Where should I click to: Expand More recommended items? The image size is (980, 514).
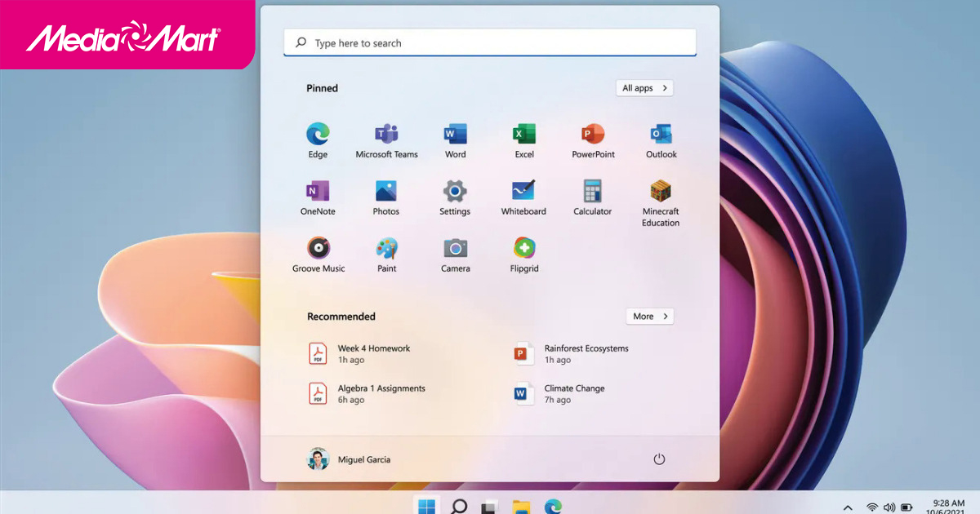click(x=650, y=317)
